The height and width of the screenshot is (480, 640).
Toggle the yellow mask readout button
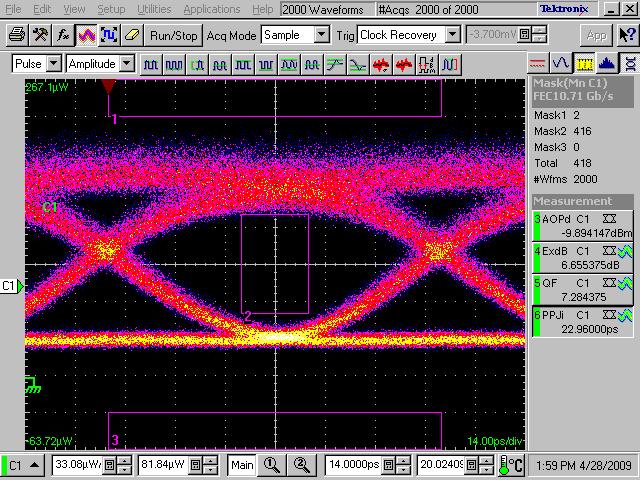point(584,64)
